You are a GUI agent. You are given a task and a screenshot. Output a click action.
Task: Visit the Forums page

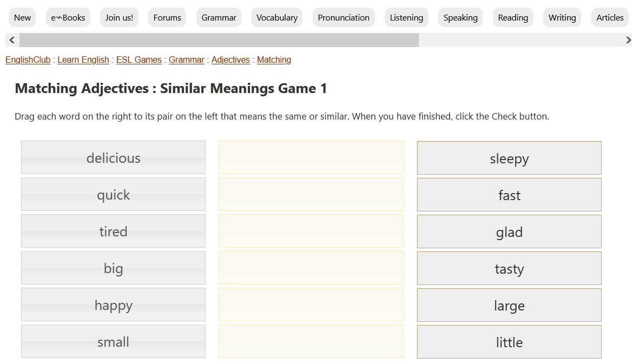pos(167,17)
